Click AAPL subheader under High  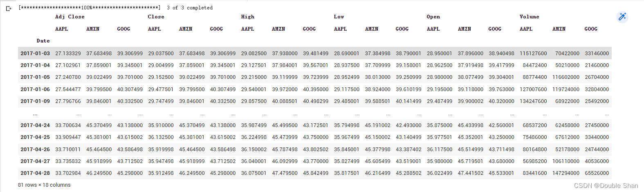[247, 29]
